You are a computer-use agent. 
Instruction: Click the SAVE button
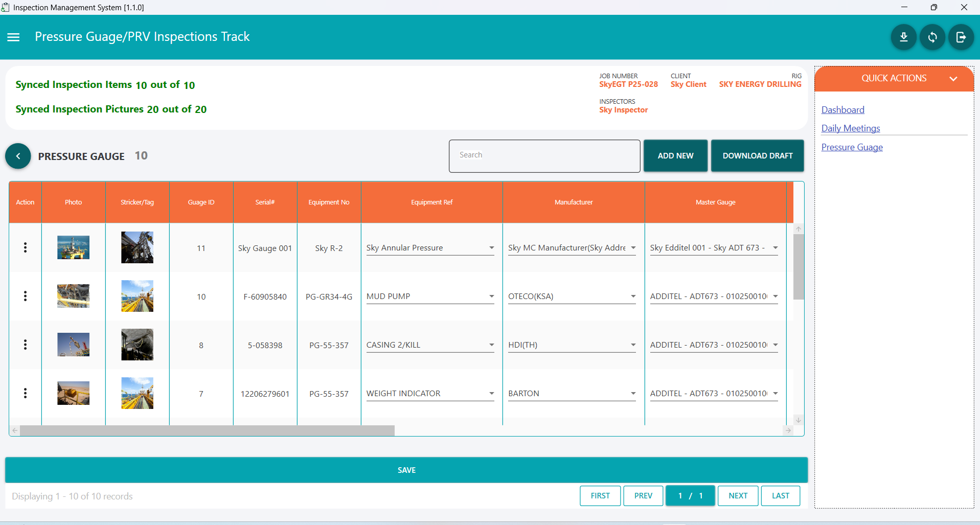click(x=406, y=470)
